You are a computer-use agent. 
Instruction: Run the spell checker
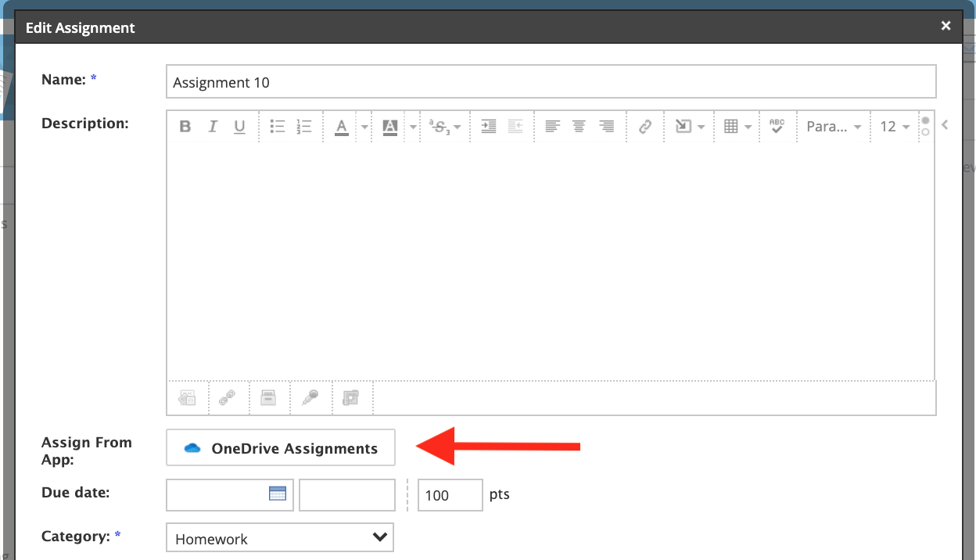point(777,126)
